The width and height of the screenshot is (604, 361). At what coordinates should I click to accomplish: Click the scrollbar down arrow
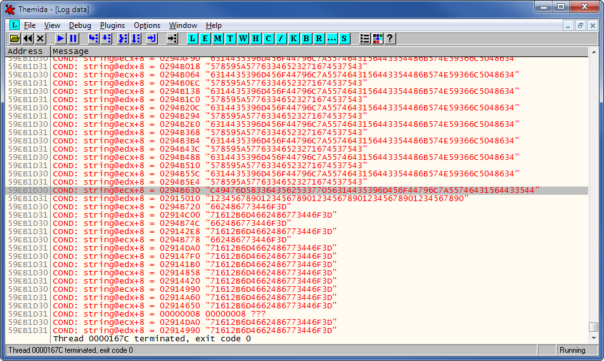(x=594, y=338)
